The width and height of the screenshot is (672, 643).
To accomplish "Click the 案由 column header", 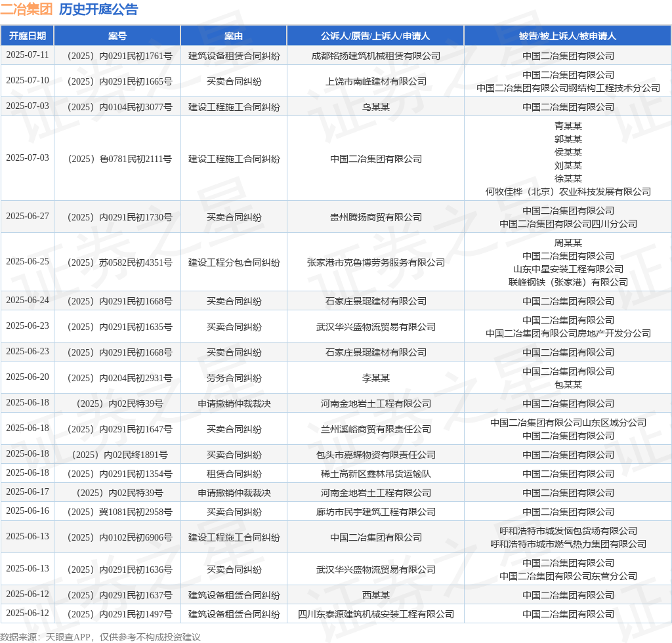I will (x=234, y=36).
